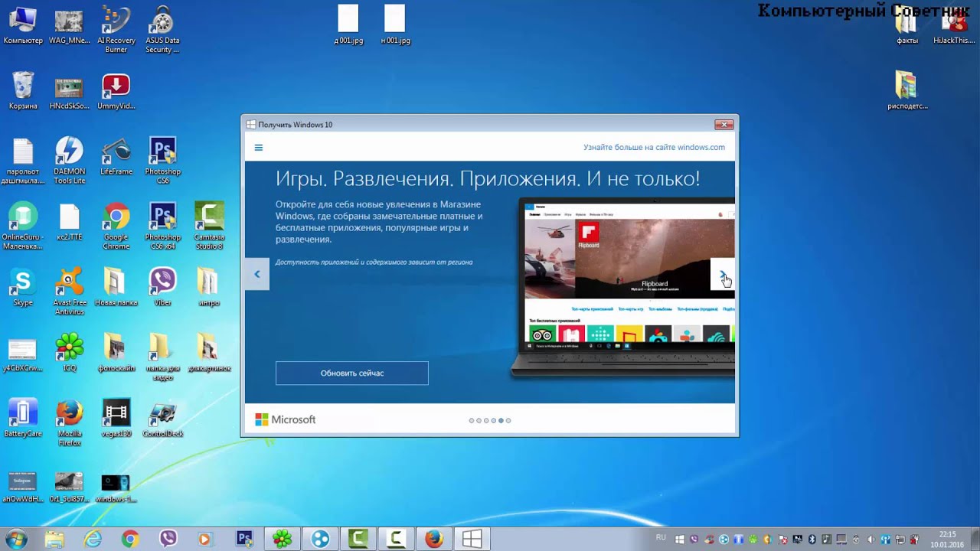Select the OnlineGuru desktop shortcut
The image size is (980, 551).
point(23,226)
